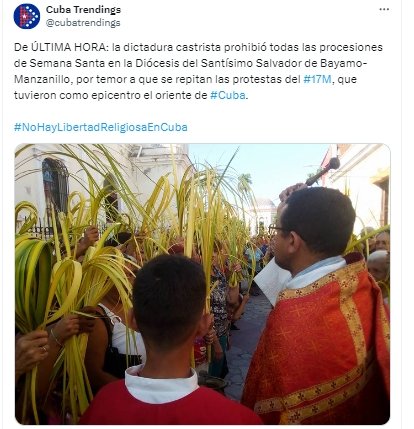Follow the #17M hashtag
Viewport: 414px width, 429px height.
click(x=317, y=79)
